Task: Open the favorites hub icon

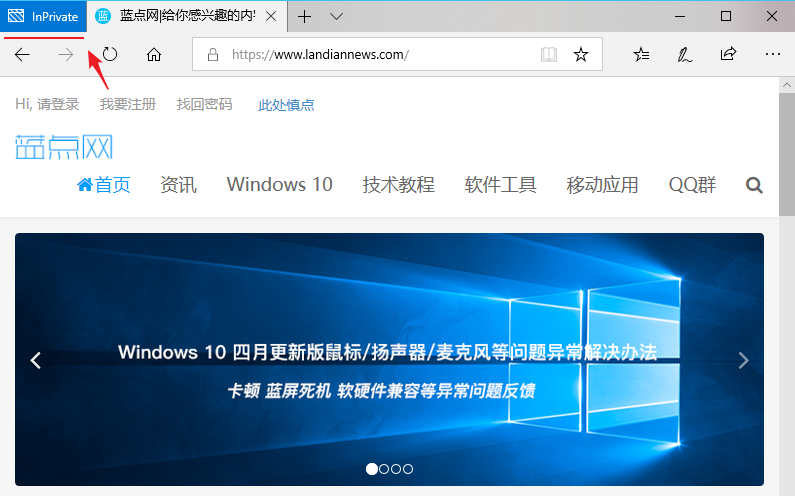Action: (x=641, y=54)
